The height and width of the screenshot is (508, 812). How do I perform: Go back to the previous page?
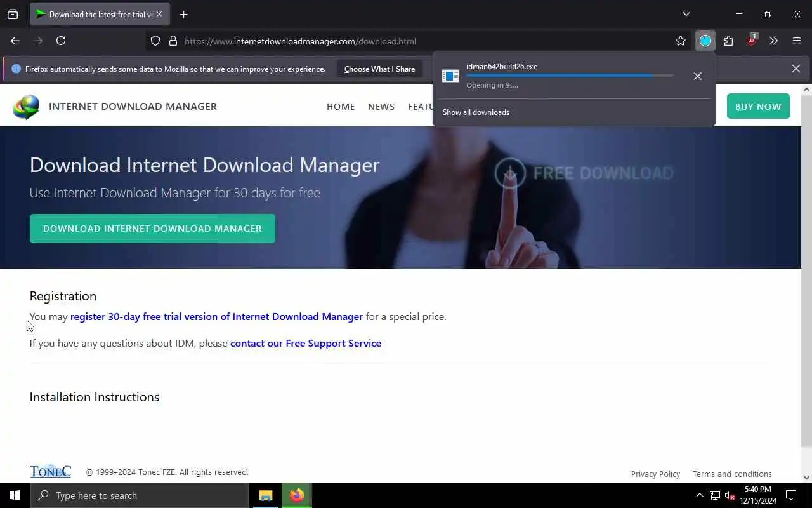[x=15, y=41]
